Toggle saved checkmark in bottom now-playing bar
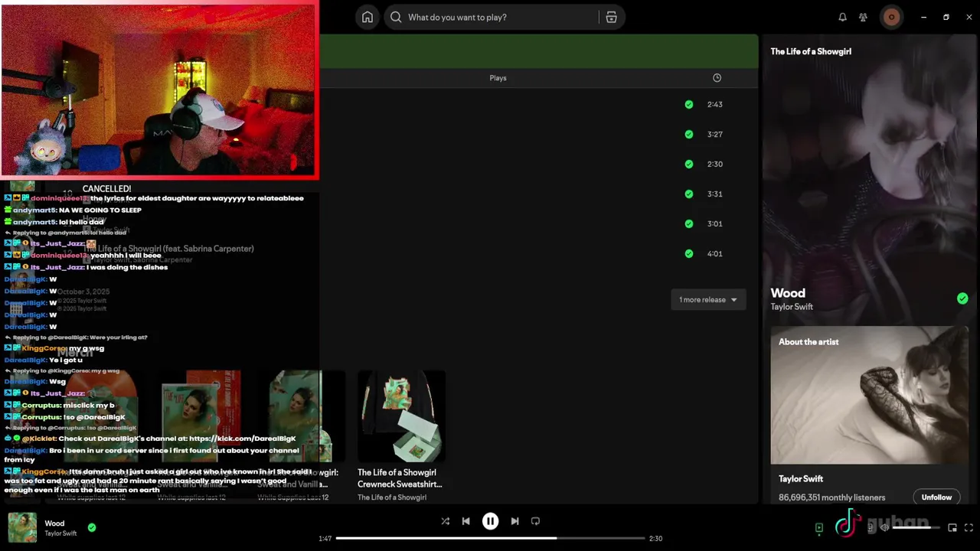 [x=92, y=527]
